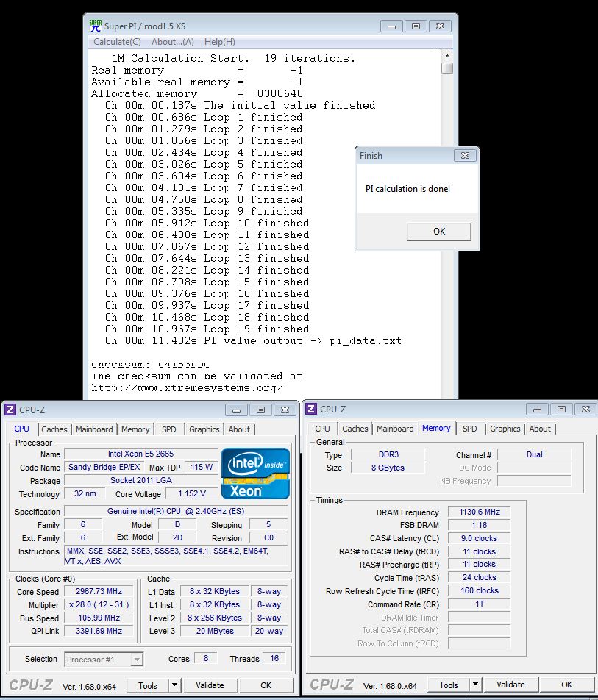598x700 pixels.
Task: Click OK in the Finish dialog
Action: tap(439, 231)
